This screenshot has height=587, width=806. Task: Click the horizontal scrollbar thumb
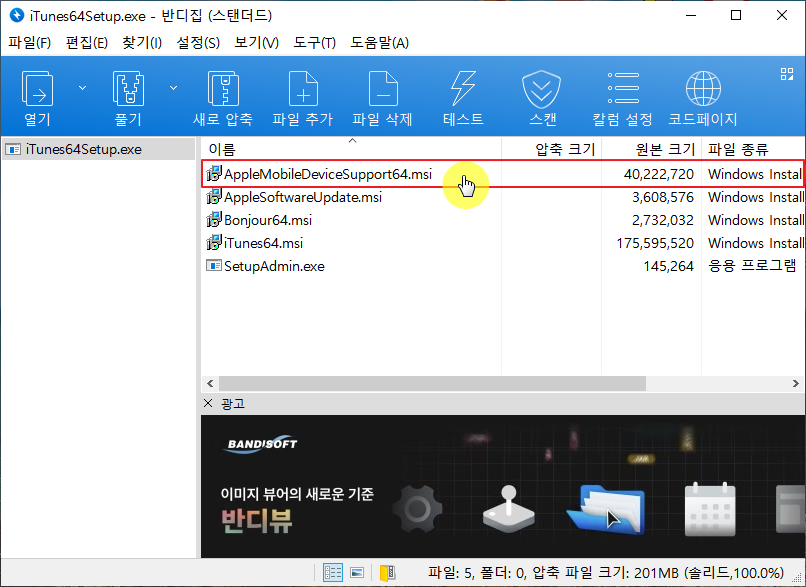pyautogui.click(x=432, y=383)
